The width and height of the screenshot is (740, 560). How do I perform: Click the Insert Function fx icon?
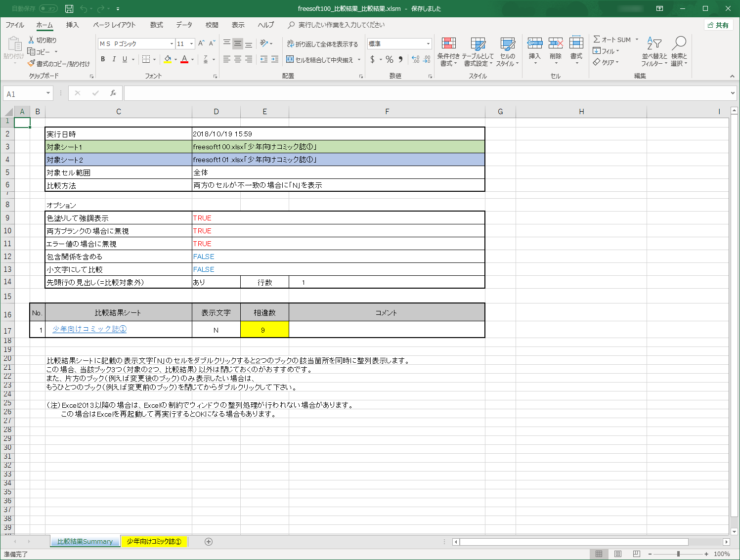click(x=113, y=93)
